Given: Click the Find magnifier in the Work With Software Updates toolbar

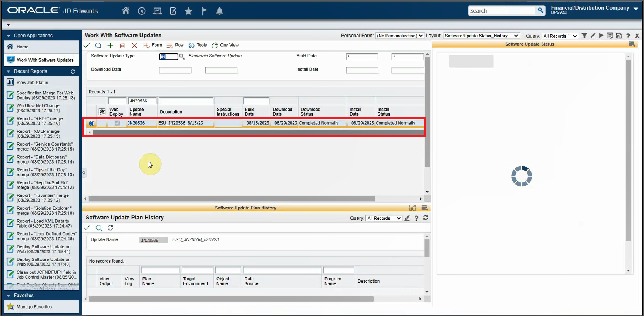Looking at the screenshot, I should point(98,46).
